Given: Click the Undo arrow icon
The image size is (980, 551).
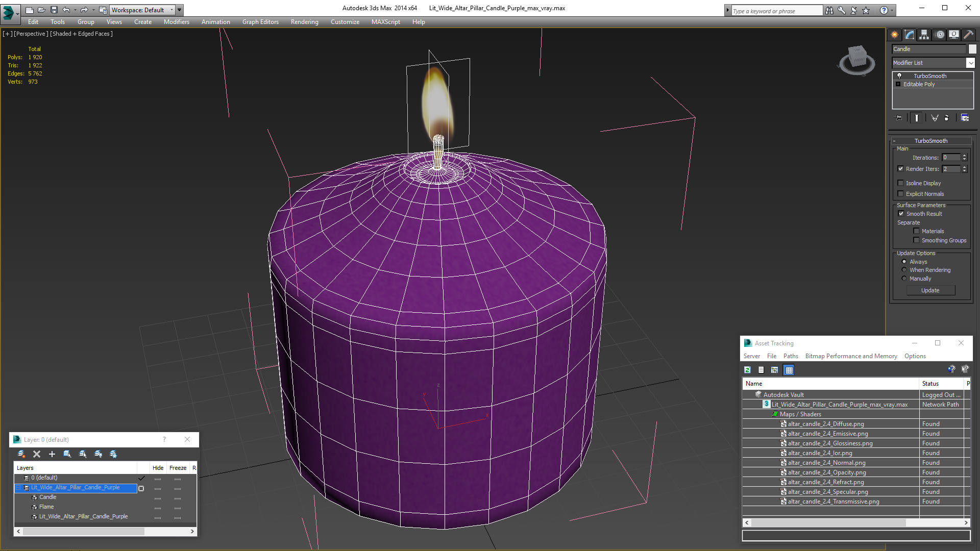Looking at the screenshot, I should click(x=66, y=10).
